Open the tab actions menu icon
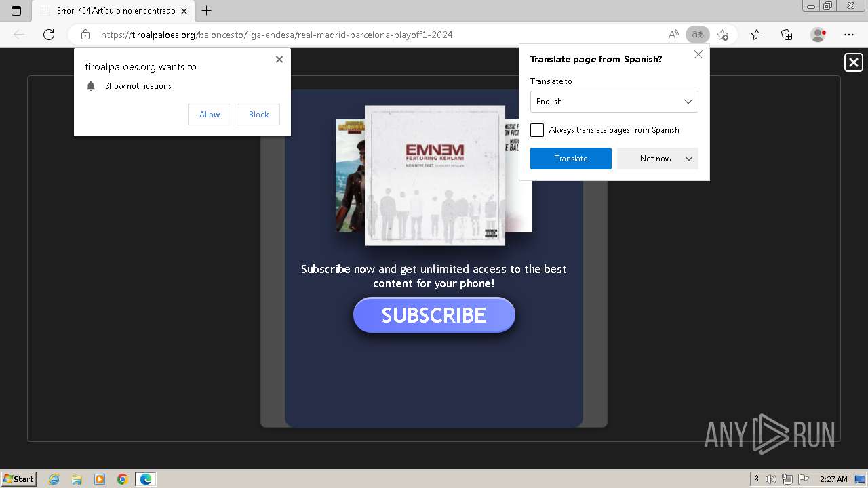 (16, 11)
